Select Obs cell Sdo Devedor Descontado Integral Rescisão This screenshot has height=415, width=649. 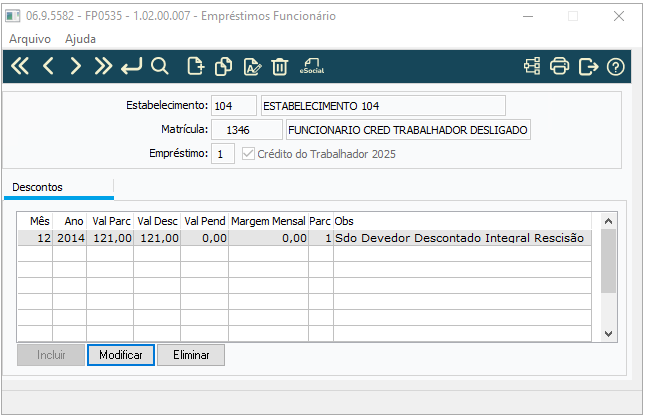point(462,238)
